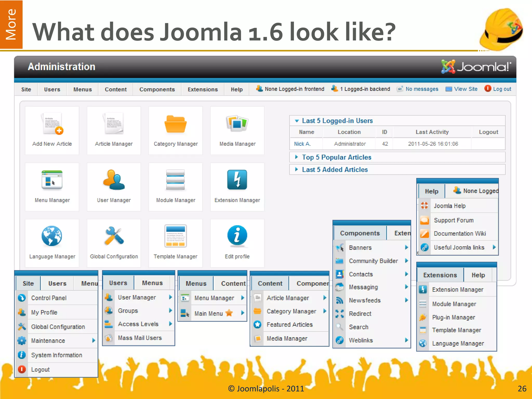The image size is (532, 399).
Task: Expand the Article Manager submenu arrow
Action: pyautogui.click(x=325, y=298)
